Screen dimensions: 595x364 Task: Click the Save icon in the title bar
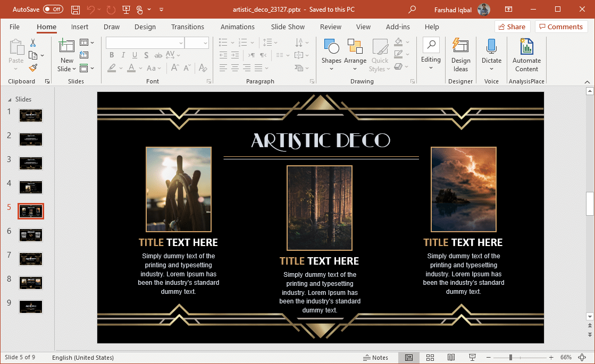[76, 10]
